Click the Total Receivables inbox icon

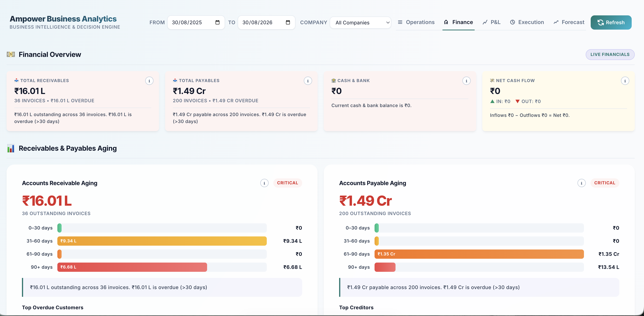click(17, 80)
